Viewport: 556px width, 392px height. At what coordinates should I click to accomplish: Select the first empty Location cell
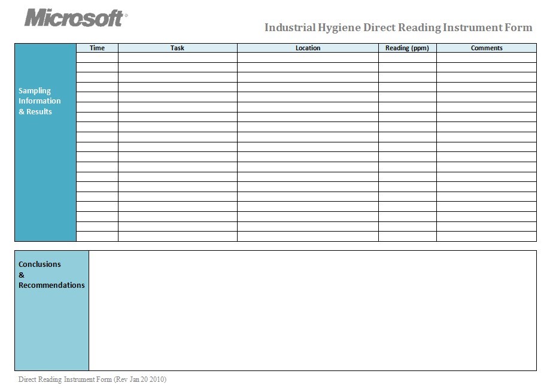pos(308,57)
